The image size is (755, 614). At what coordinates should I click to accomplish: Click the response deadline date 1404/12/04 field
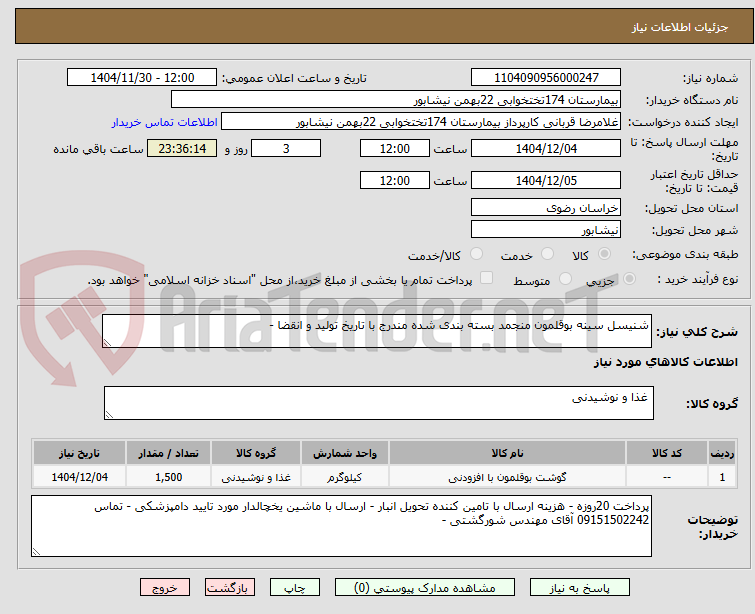(x=546, y=148)
